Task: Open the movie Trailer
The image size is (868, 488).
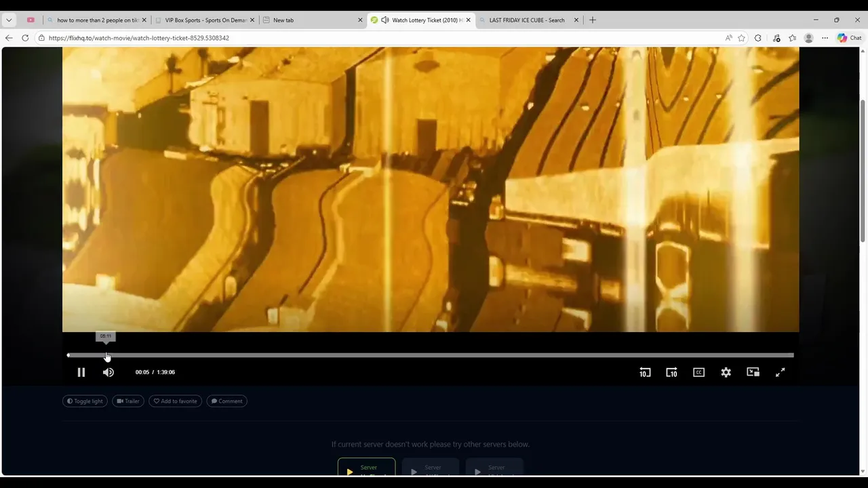Action: [x=128, y=401]
